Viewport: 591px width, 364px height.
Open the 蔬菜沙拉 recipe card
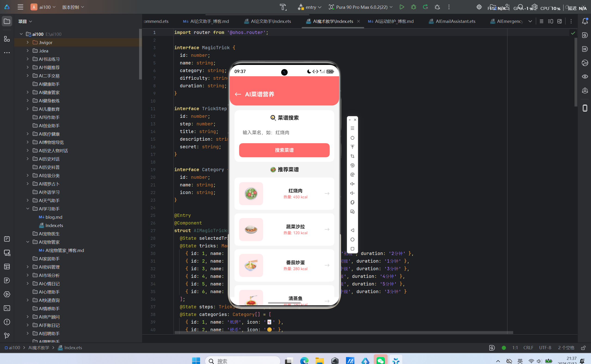click(x=284, y=229)
